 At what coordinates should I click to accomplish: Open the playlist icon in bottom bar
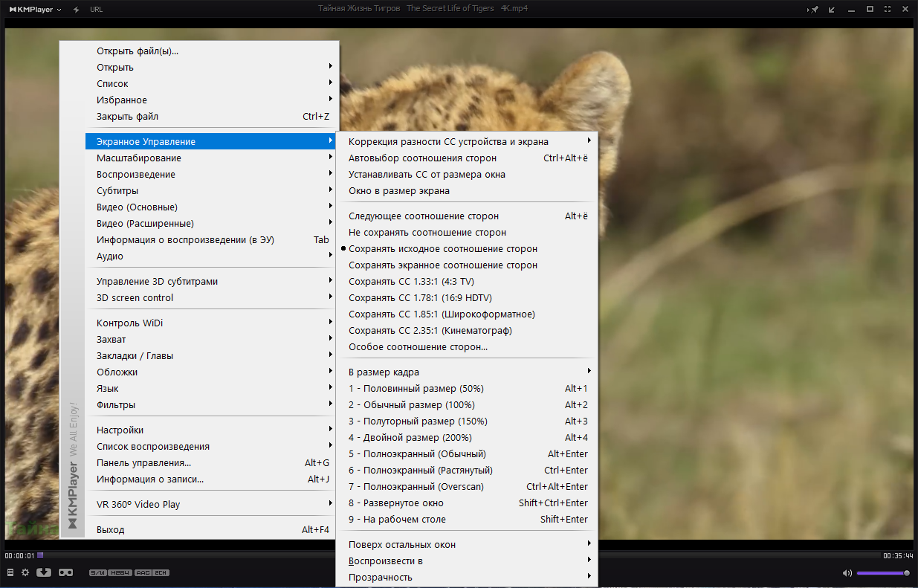(10, 572)
